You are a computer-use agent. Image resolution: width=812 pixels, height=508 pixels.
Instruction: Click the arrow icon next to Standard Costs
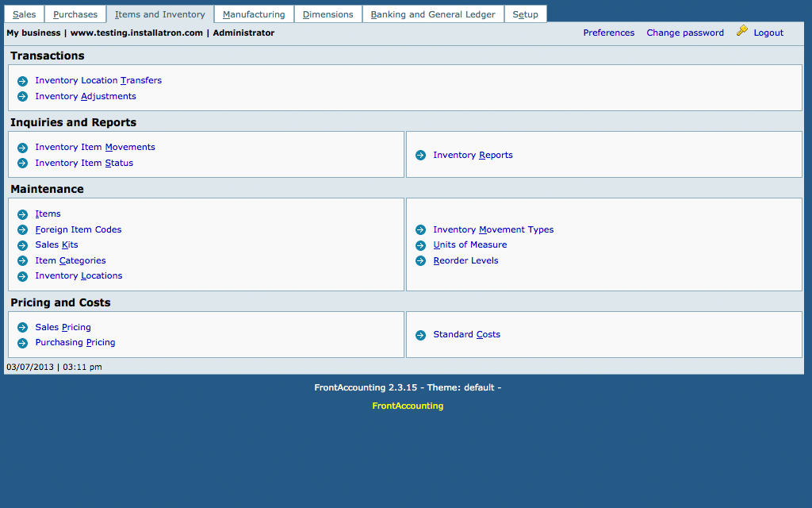pyautogui.click(x=420, y=335)
